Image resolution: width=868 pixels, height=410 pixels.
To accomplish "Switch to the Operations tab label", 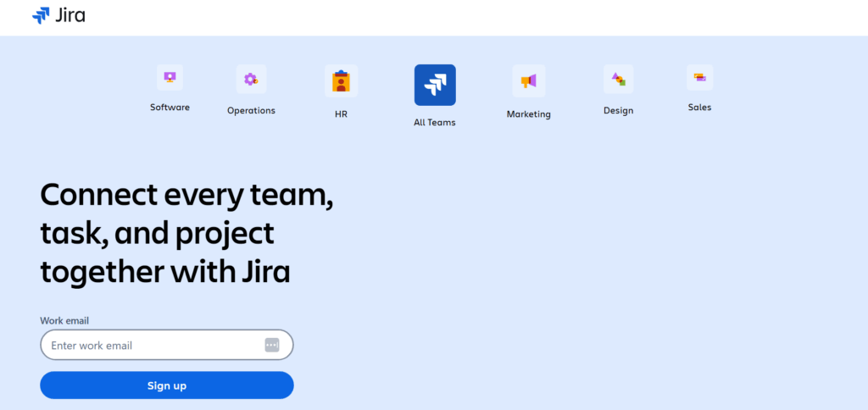I will pos(251,111).
